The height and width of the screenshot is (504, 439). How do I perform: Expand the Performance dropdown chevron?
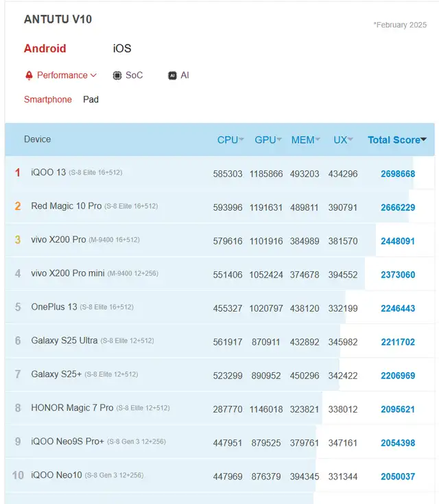point(93,76)
